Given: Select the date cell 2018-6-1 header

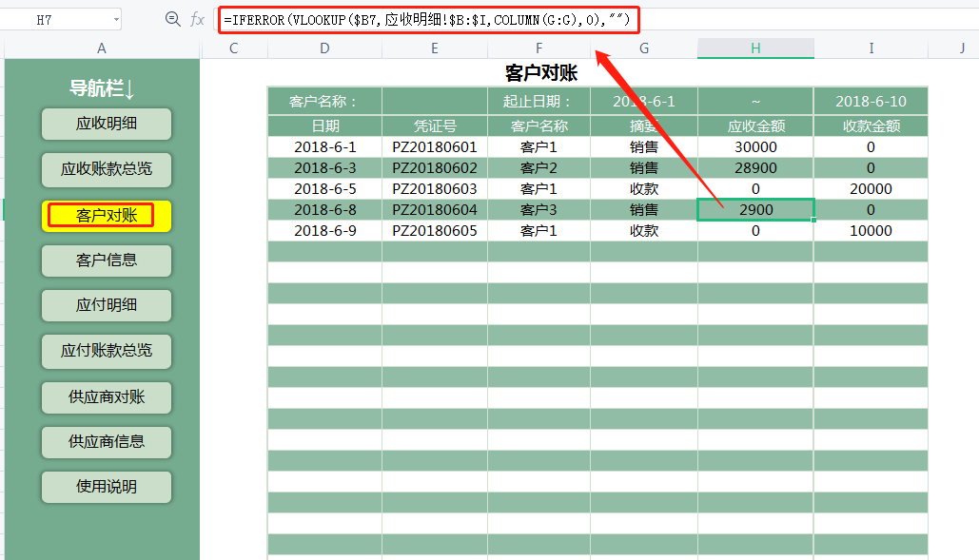Looking at the screenshot, I should coord(644,100).
